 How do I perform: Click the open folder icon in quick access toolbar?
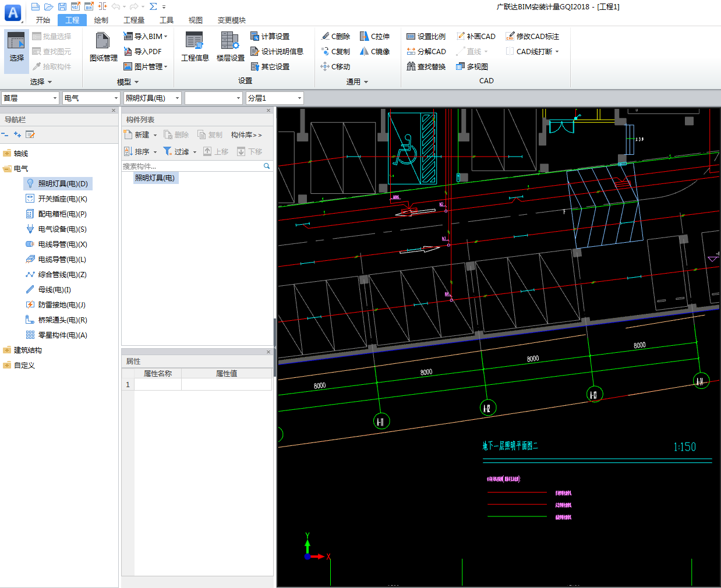[x=49, y=6]
